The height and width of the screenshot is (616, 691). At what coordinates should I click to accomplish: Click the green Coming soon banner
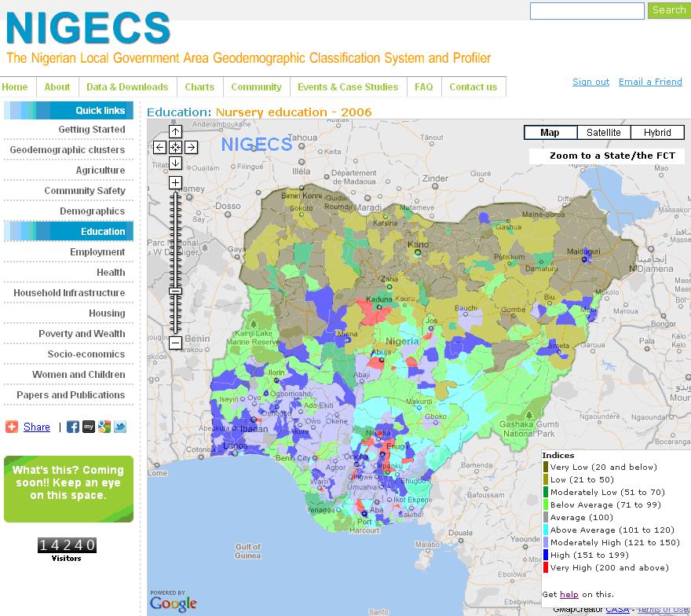click(x=68, y=489)
